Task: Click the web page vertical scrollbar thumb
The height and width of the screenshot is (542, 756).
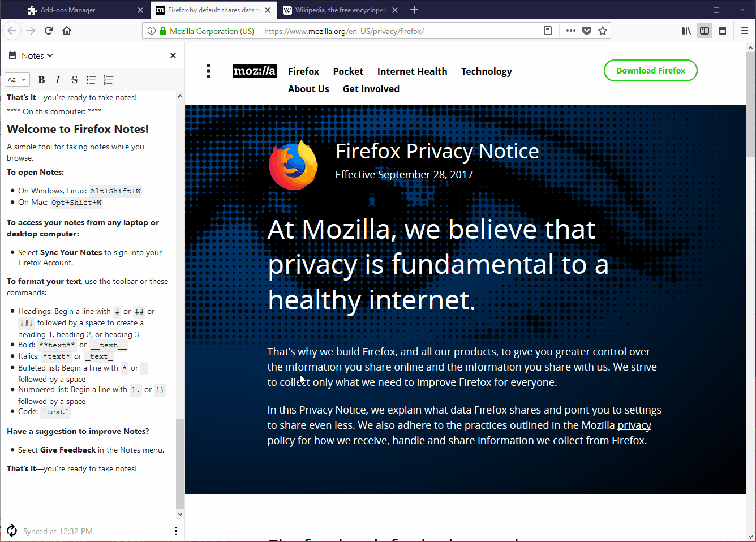Action: [751, 104]
